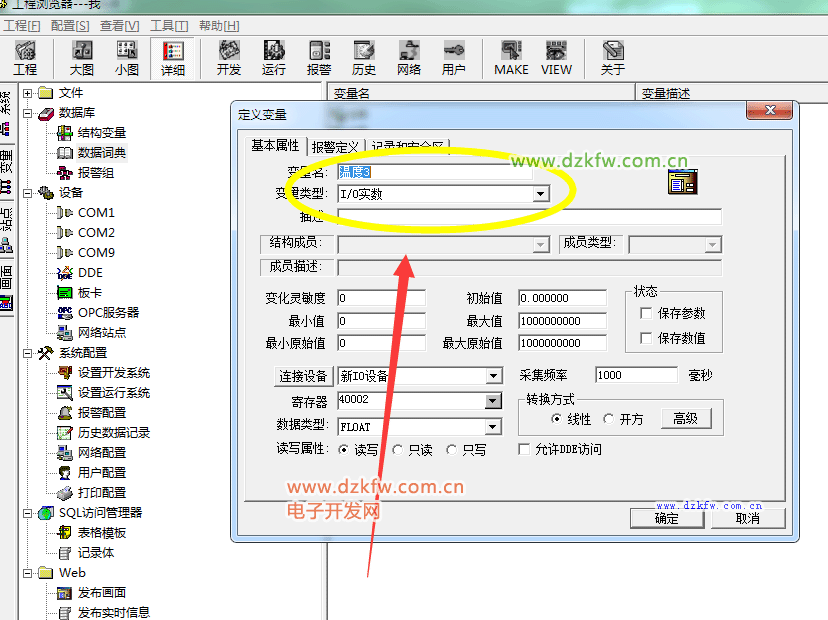Click the 用户 user toolbar icon
This screenshot has height=620, width=828.
coord(454,58)
